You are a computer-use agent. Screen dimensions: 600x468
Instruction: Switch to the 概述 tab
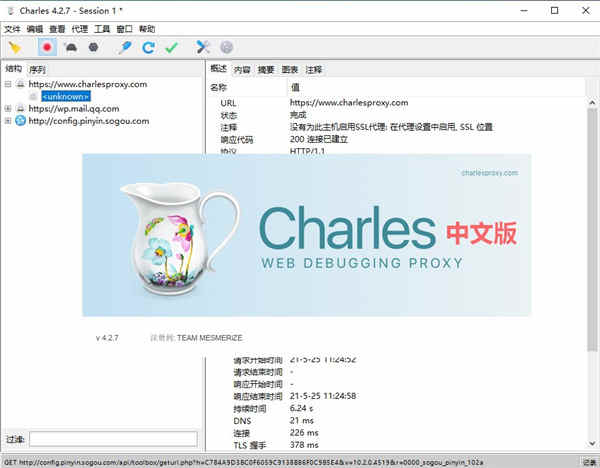[218, 68]
